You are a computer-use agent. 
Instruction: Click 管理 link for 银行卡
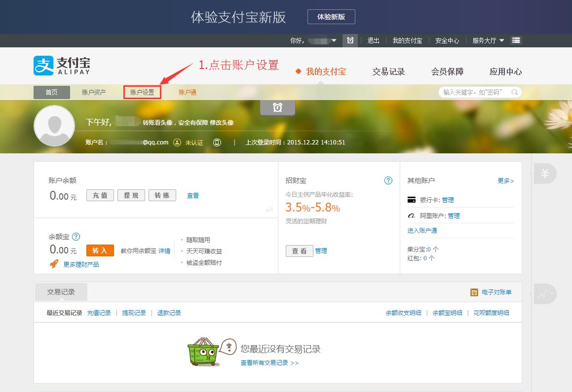tap(448, 200)
